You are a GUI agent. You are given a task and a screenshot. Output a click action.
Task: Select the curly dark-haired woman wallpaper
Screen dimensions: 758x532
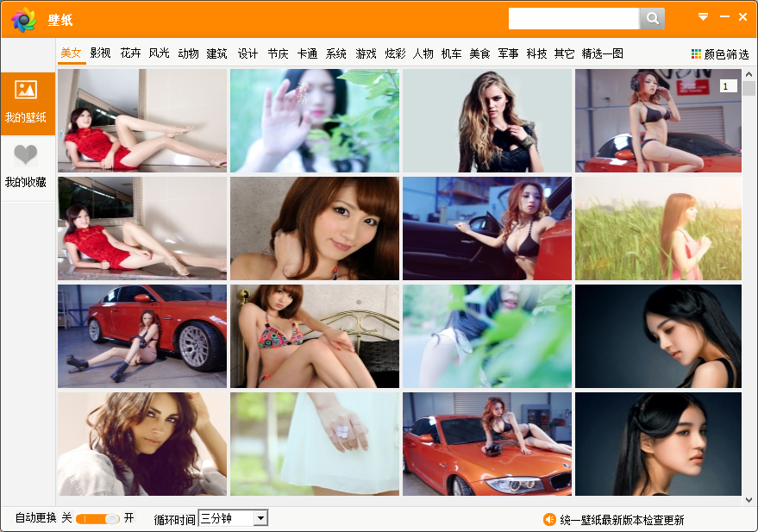point(142,443)
